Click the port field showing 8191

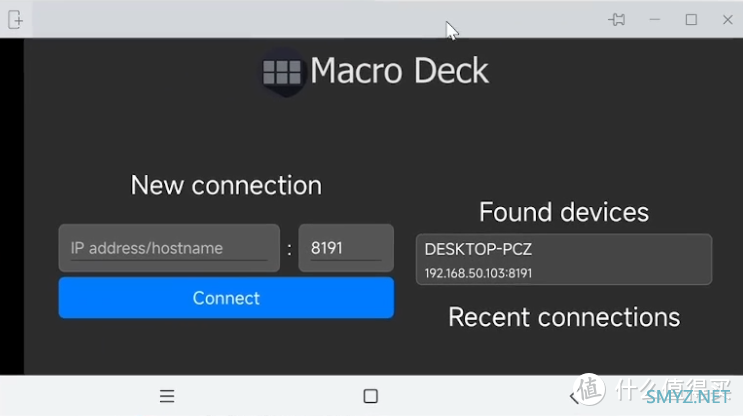coord(346,248)
